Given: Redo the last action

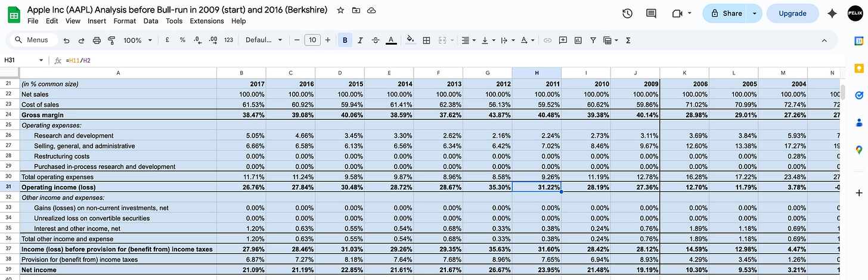Looking at the screenshot, I should 81,41.
